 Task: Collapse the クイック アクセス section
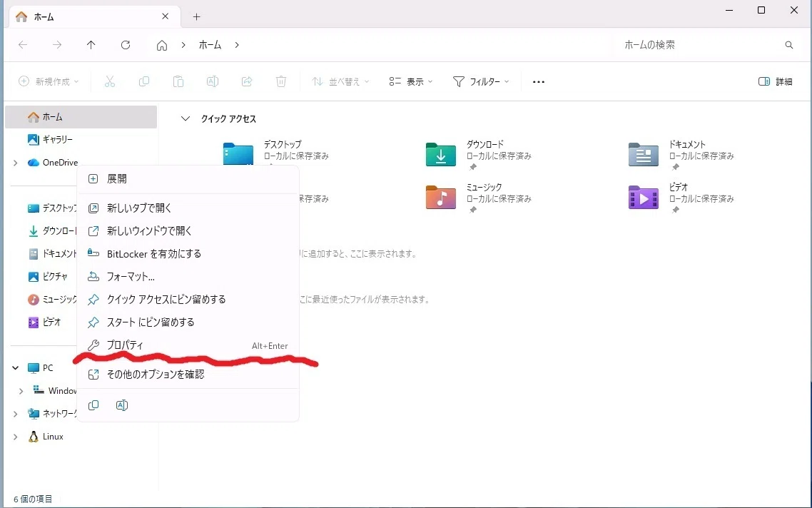[186, 118]
